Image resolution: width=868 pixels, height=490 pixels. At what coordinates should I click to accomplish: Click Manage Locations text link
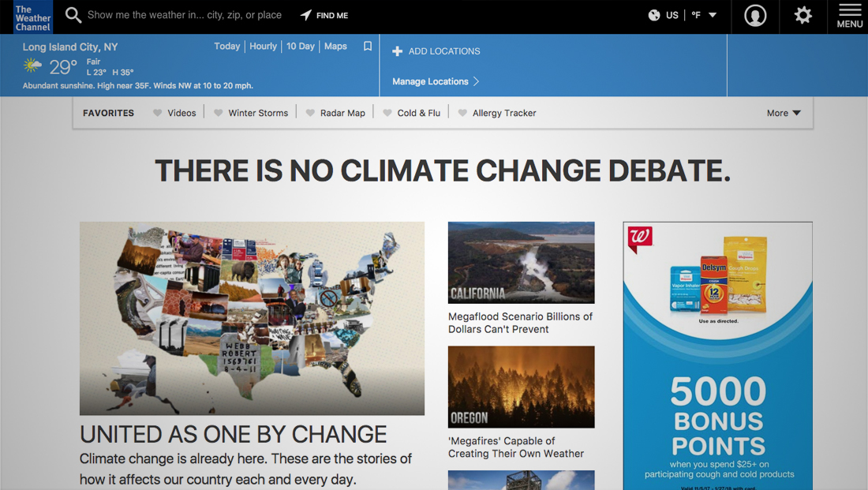[x=430, y=81]
